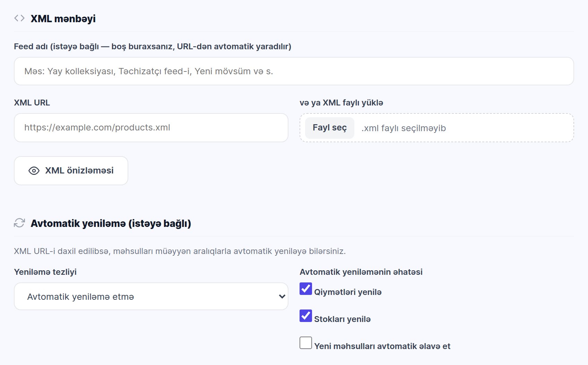Focus the XML URL input field
Image resolution: width=588 pixels, height=365 pixels.
151,128
